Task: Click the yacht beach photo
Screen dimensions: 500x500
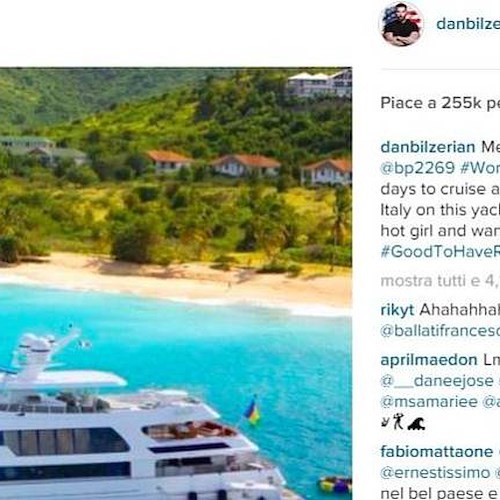Action: click(176, 284)
